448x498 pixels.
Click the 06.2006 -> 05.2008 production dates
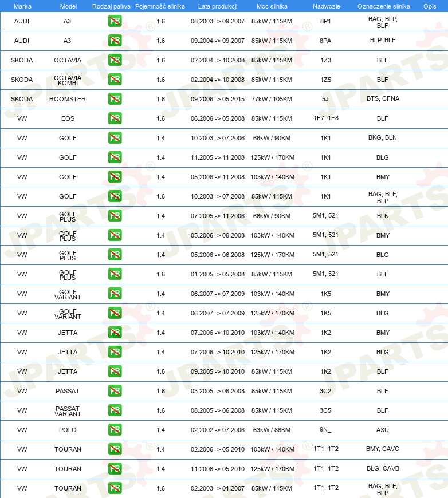click(x=218, y=118)
